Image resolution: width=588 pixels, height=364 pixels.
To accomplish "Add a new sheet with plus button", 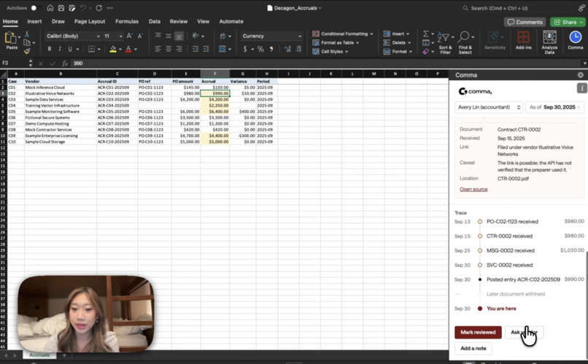I will point(64,355).
